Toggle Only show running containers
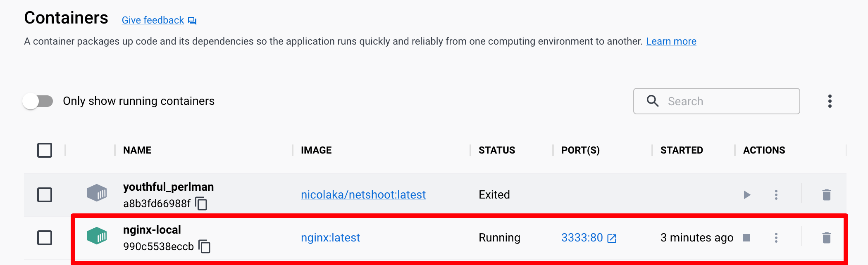The width and height of the screenshot is (868, 265). (x=38, y=101)
